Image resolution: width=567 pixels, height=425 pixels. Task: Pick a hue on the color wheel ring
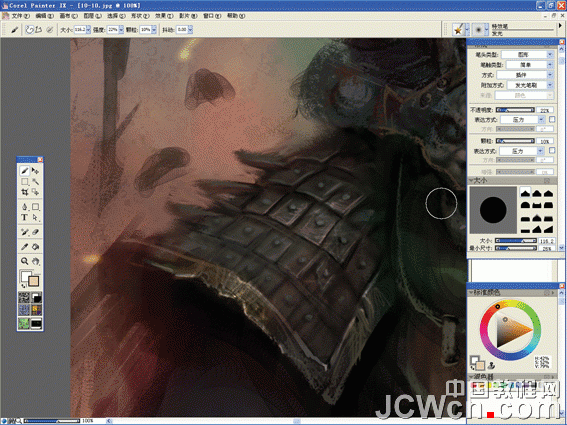(510, 330)
